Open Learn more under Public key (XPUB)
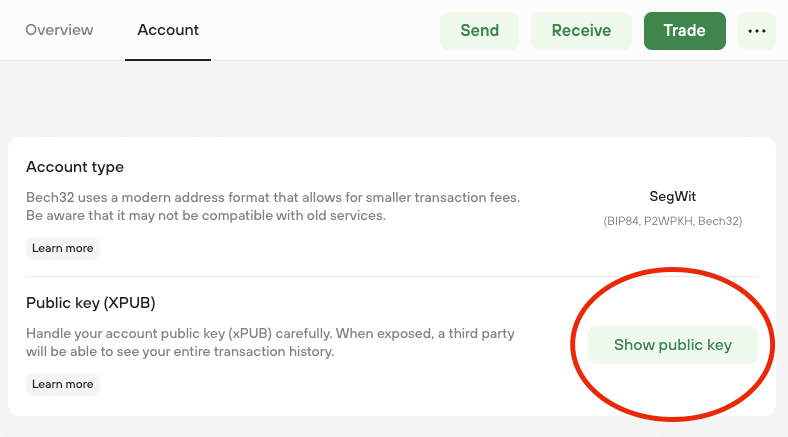 (x=63, y=384)
